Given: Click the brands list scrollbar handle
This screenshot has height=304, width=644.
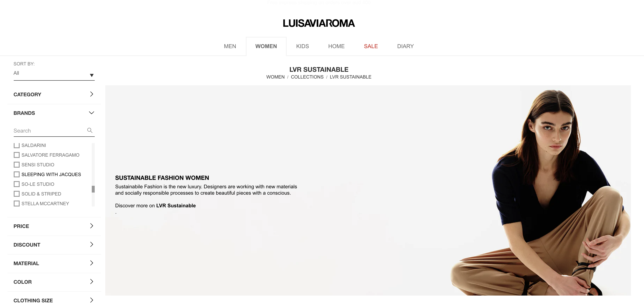Looking at the screenshot, I should coord(93,189).
